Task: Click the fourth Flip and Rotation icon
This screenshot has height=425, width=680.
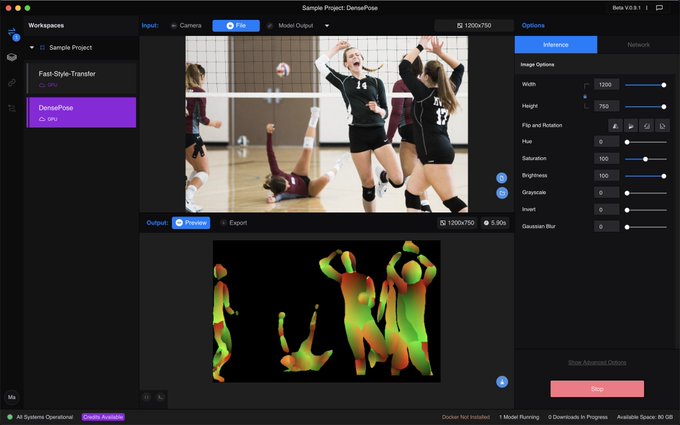Action: click(662, 126)
